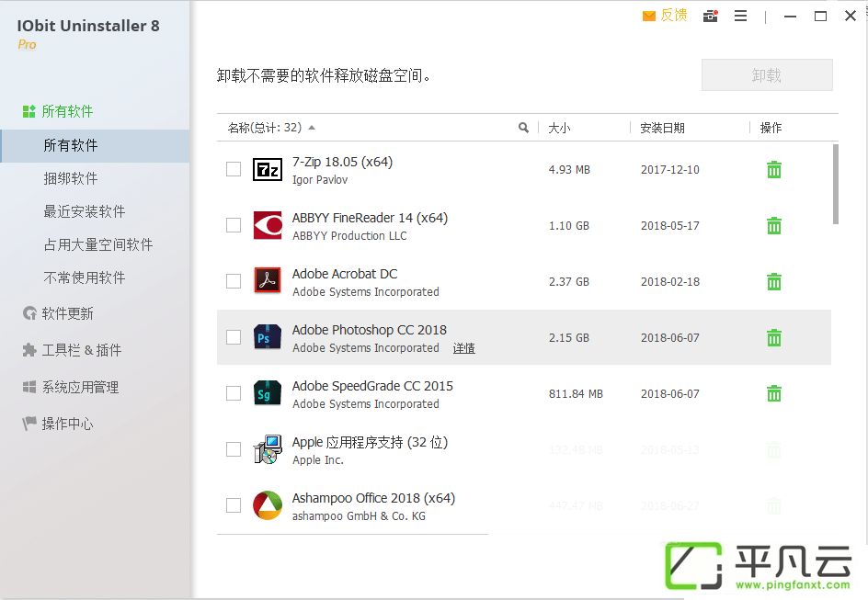
Task: Click the Apple 应用程序支持 installer icon
Action: point(268,449)
